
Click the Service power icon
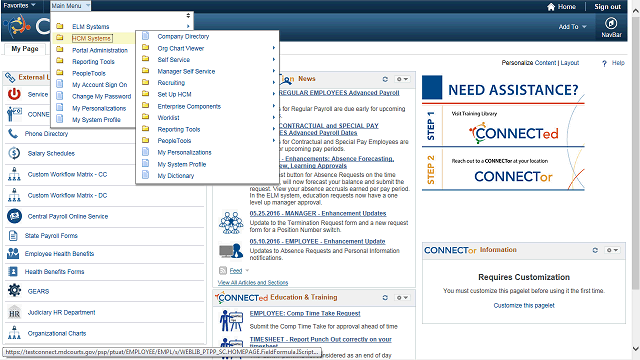(x=14, y=94)
